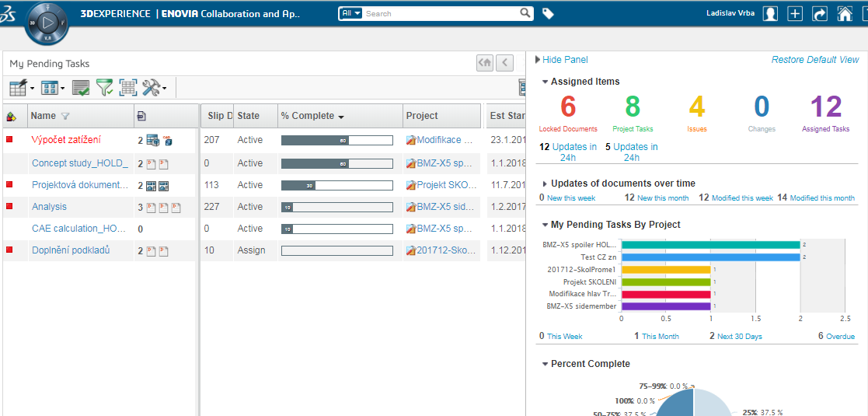Click the Share arrow icon
Screen dimensions: 868x416
820,14
